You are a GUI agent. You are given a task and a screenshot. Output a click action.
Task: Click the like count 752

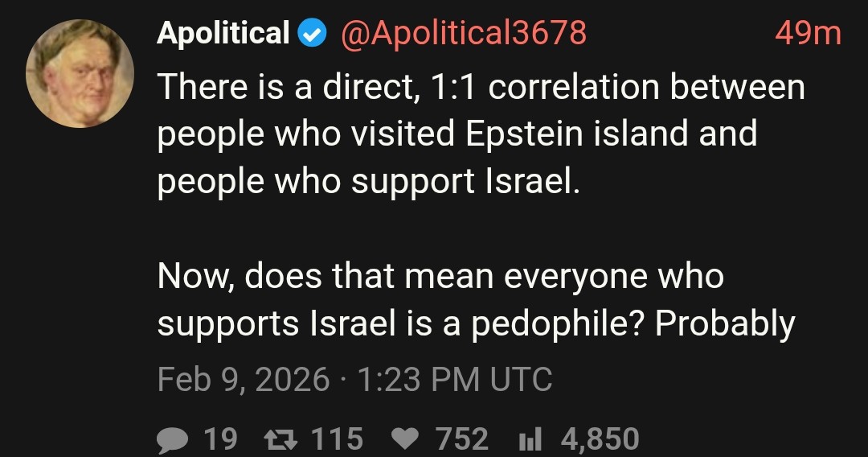(461, 439)
